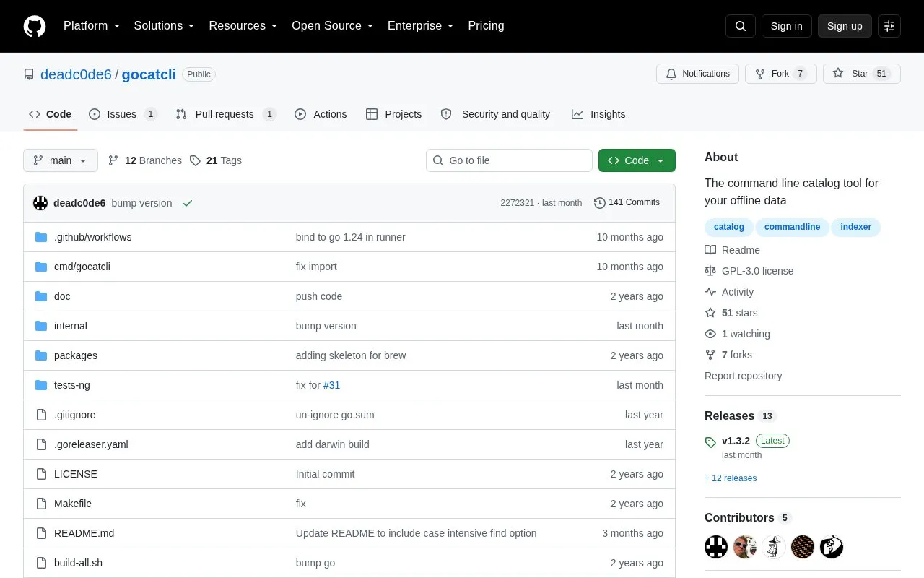Switch to the Actions tab
The image size is (924, 578).
tap(321, 114)
